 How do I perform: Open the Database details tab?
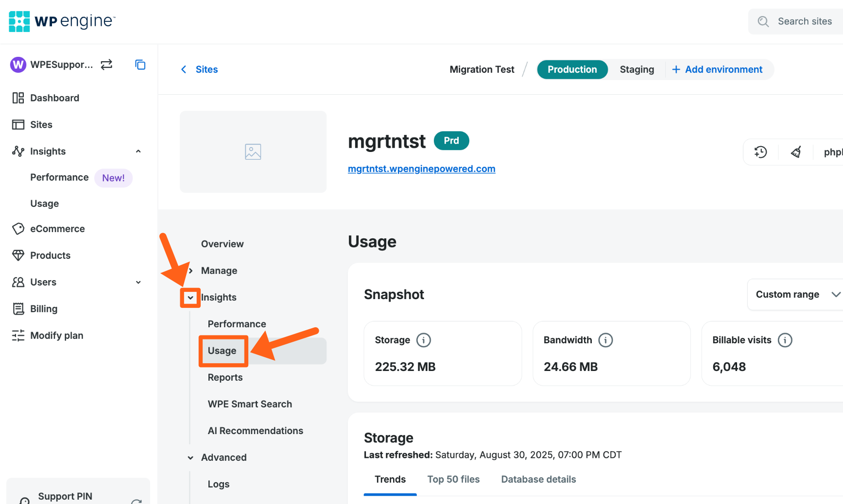(538, 479)
